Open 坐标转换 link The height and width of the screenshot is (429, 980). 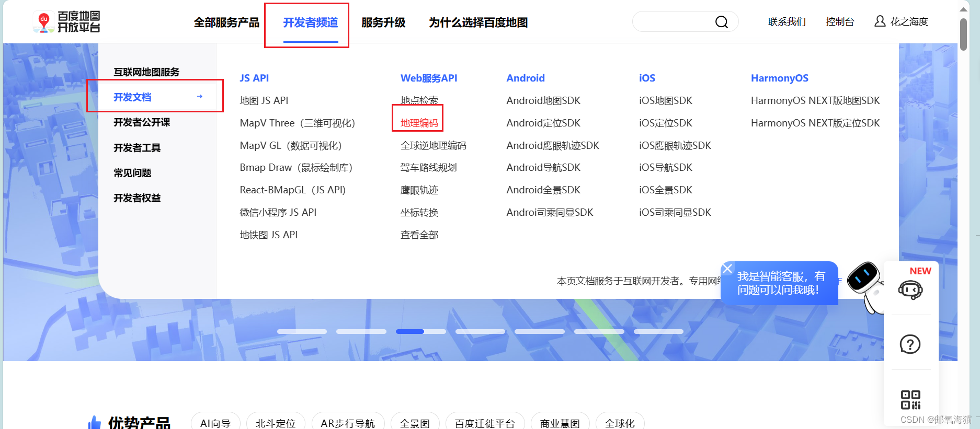419,212
